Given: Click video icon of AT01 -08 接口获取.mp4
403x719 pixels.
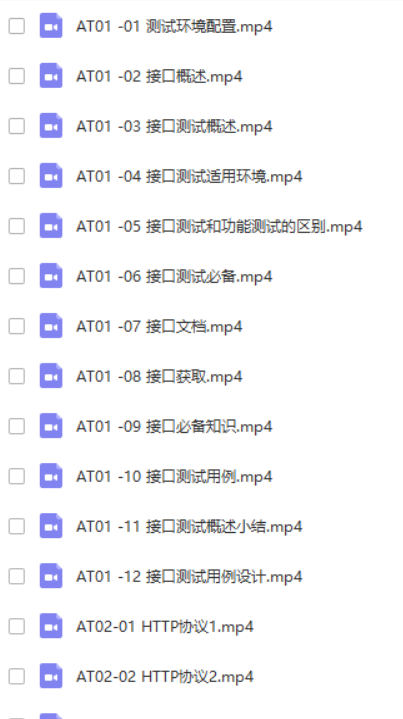Looking at the screenshot, I should pos(51,376).
